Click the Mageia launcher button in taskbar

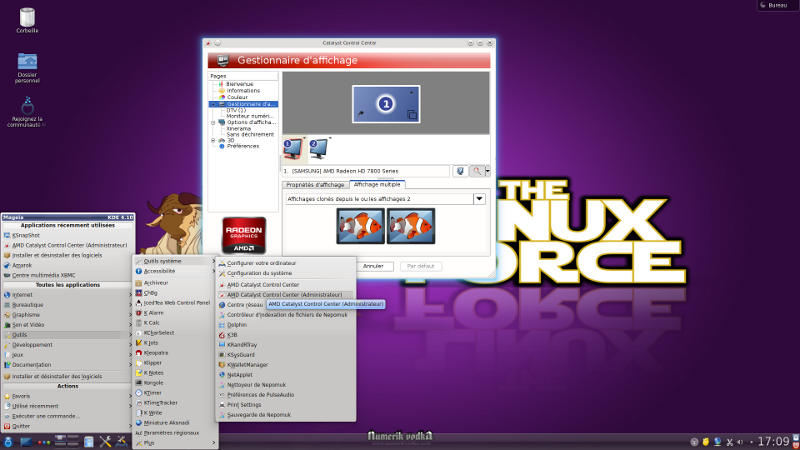8,442
